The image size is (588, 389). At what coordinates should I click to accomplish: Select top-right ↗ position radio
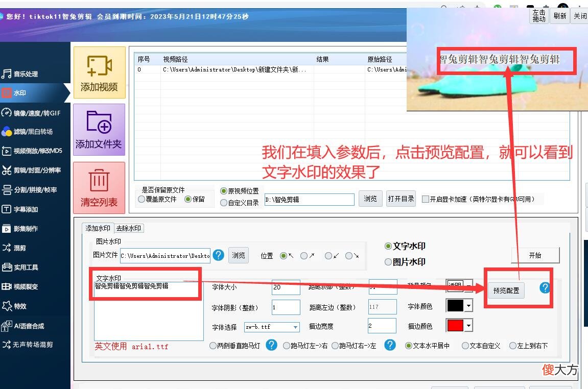point(304,256)
